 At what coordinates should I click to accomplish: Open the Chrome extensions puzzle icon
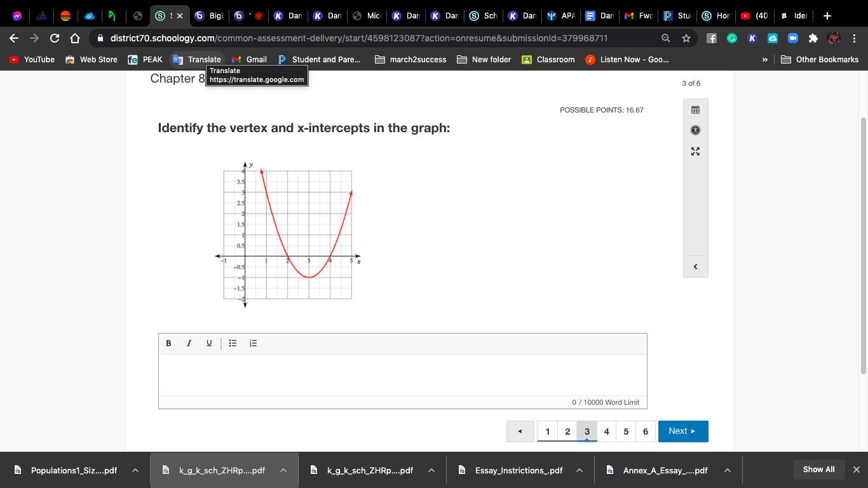(x=813, y=38)
